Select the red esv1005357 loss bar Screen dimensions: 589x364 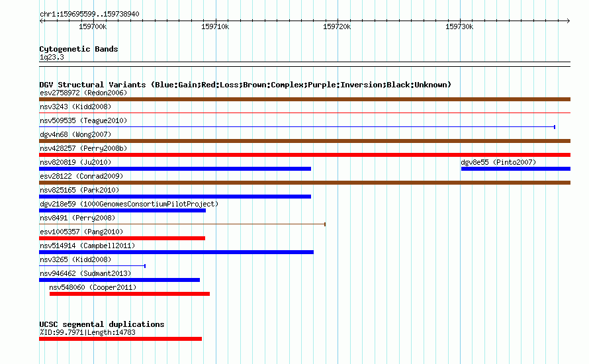pos(122,238)
